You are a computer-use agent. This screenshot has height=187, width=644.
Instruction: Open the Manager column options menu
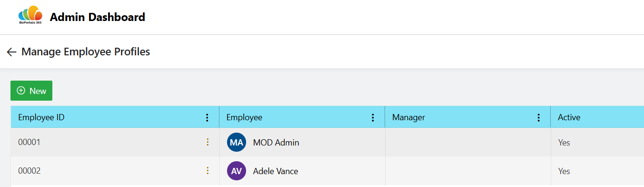click(x=538, y=117)
